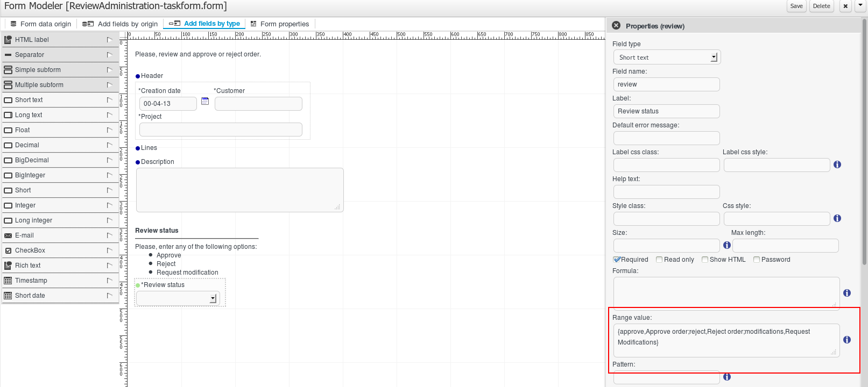The width and height of the screenshot is (868, 387).
Task: Click the Delete button
Action: click(x=821, y=6)
